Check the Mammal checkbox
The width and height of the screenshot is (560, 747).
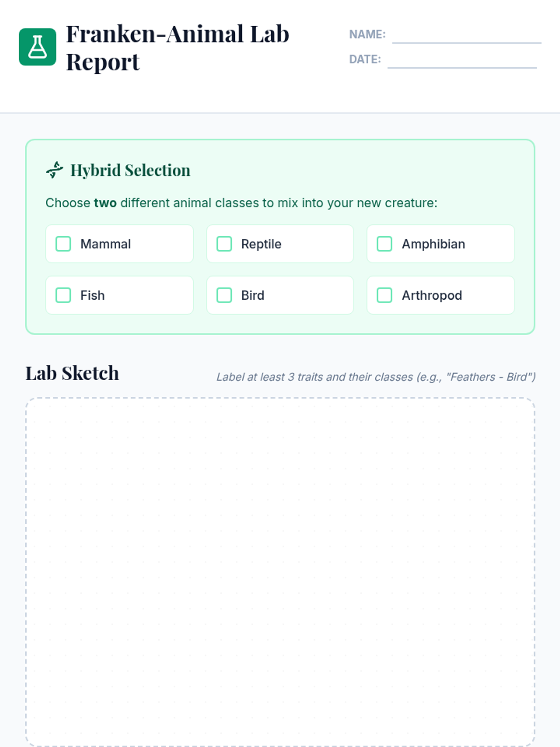[x=63, y=244]
